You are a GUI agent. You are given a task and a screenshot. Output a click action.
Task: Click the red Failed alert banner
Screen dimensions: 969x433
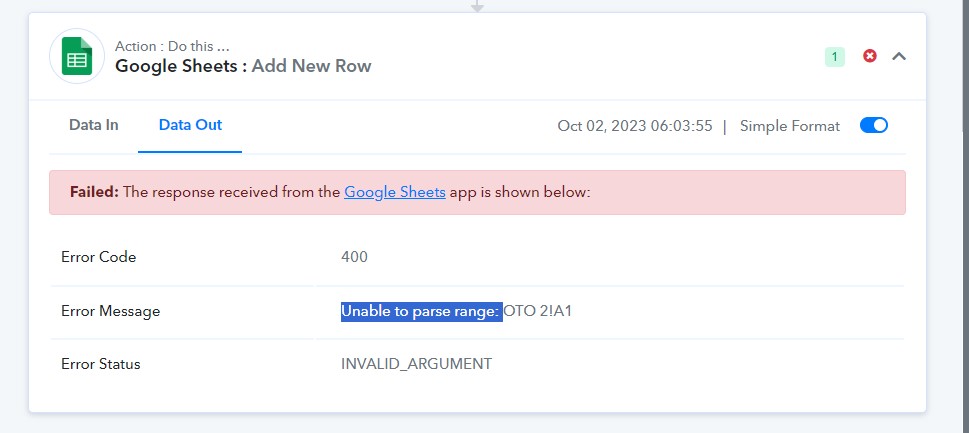click(x=477, y=193)
